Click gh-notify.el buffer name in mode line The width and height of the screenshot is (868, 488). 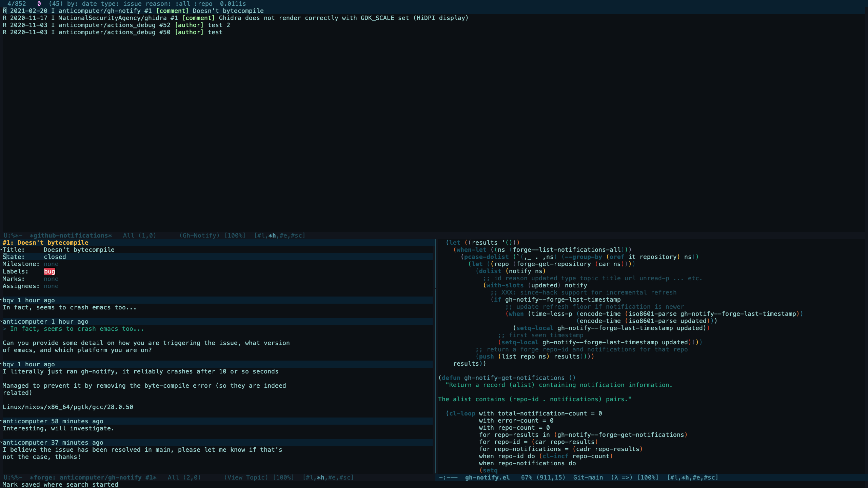pyautogui.click(x=487, y=477)
